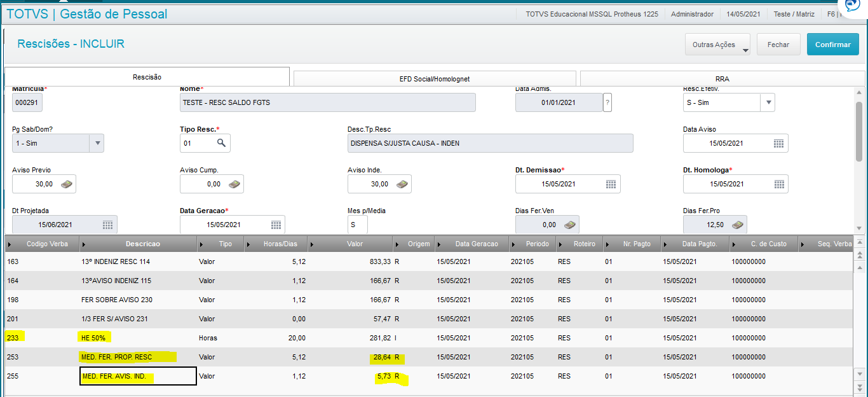Click the form area vertical scrollbar thumb
868x397 pixels.
(859, 131)
